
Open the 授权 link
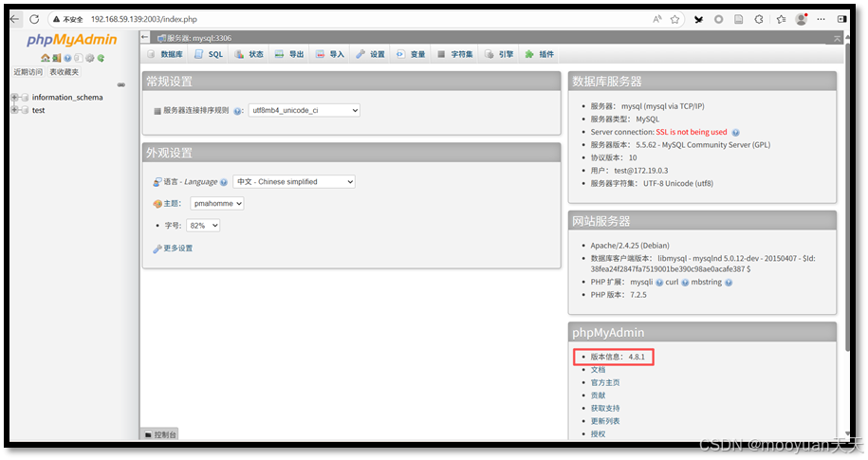pos(598,434)
